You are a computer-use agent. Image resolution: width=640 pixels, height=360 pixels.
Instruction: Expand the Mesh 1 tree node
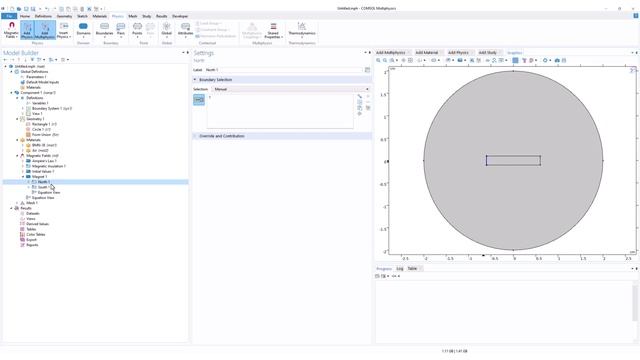(17, 203)
